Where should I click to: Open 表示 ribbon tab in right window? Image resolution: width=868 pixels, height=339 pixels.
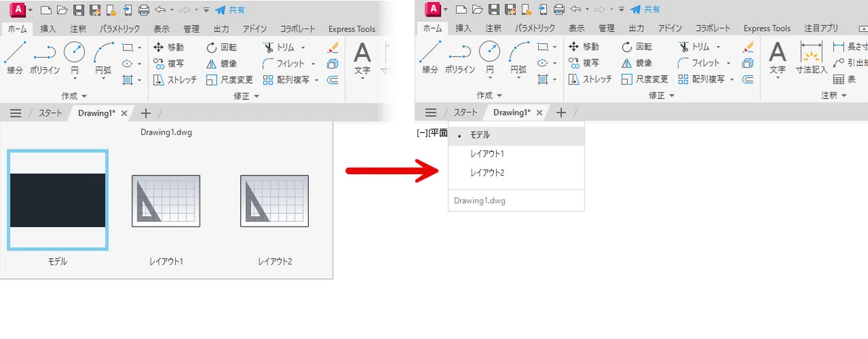(576, 29)
